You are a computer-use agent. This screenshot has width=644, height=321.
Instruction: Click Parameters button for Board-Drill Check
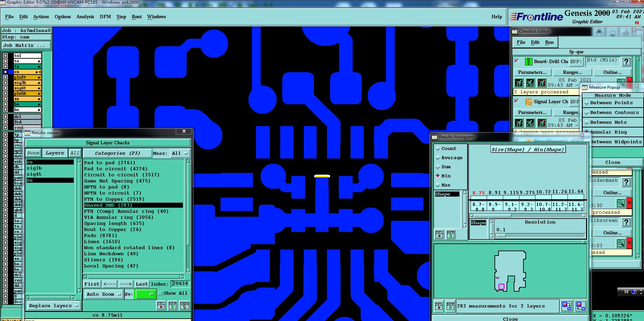click(533, 72)
